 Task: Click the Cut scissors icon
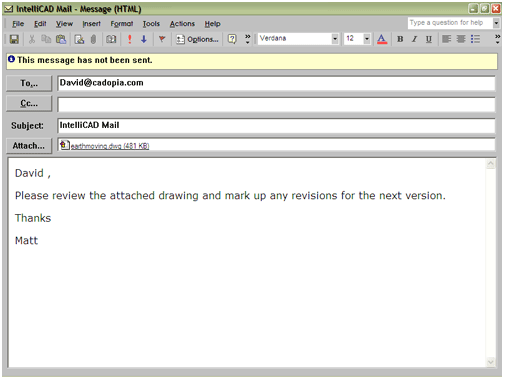(32, 39)
